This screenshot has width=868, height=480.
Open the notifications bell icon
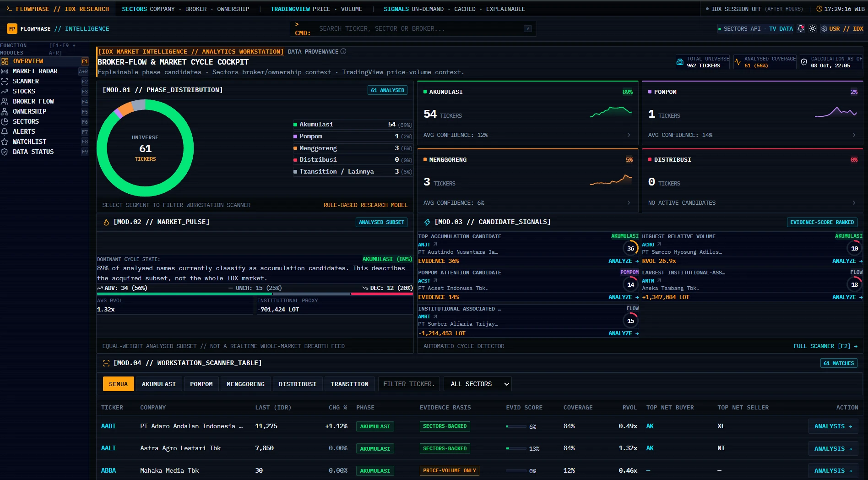pyautogui.click(x=801, y=28)
